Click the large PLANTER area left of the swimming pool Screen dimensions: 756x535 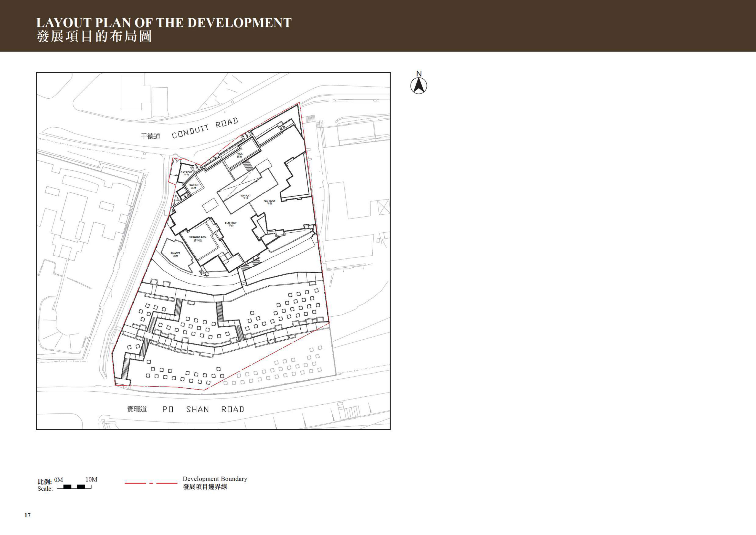click(x=176, y=255)
